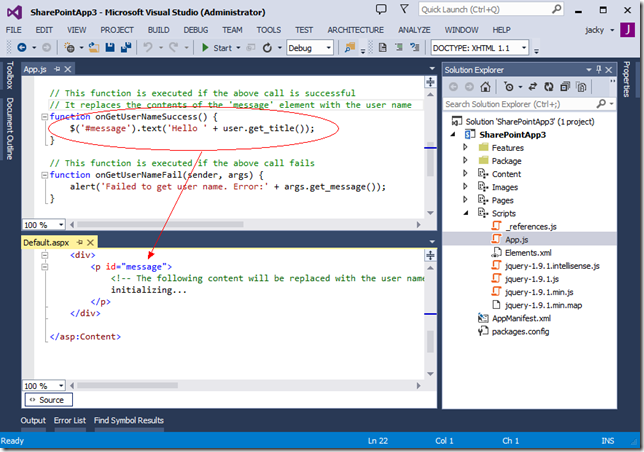Click the search magnifier in Solution Explorer

[601, 104]
